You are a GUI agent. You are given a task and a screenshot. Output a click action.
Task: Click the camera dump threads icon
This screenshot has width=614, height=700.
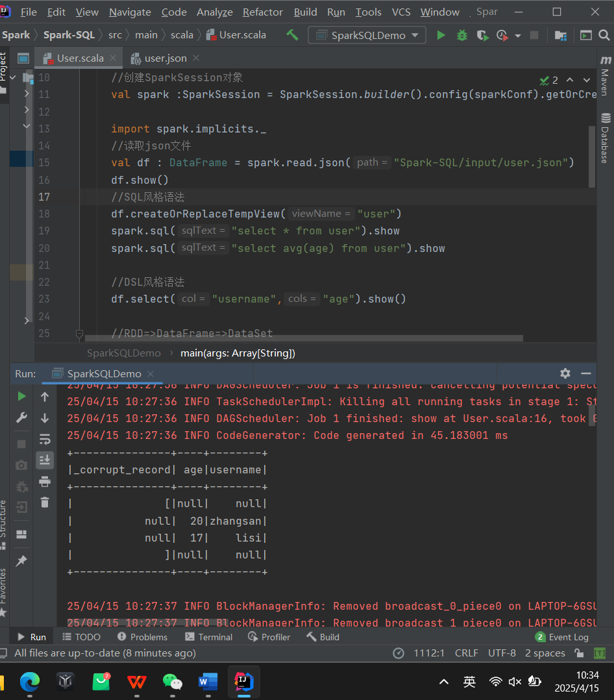[21, 465]
